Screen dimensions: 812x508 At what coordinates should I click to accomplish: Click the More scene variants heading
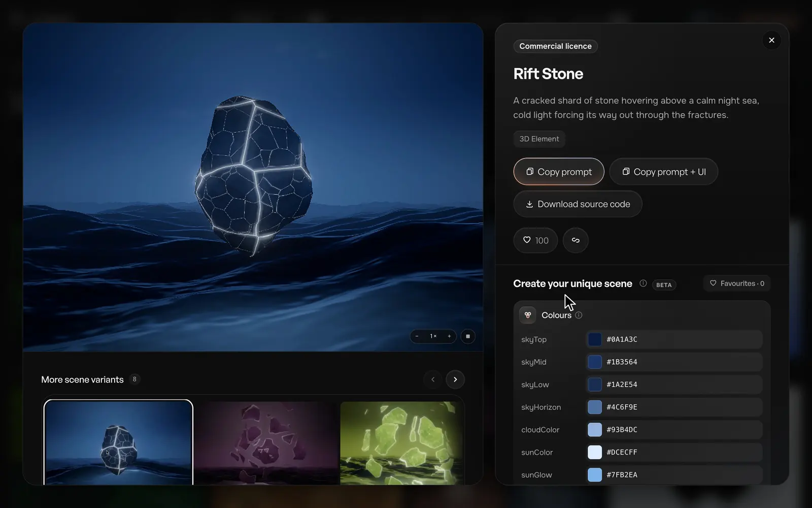(x=82, y=379)
